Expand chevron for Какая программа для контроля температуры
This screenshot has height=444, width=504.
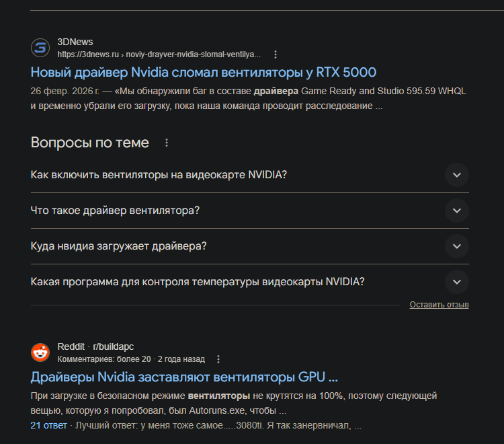pos(457,282)
